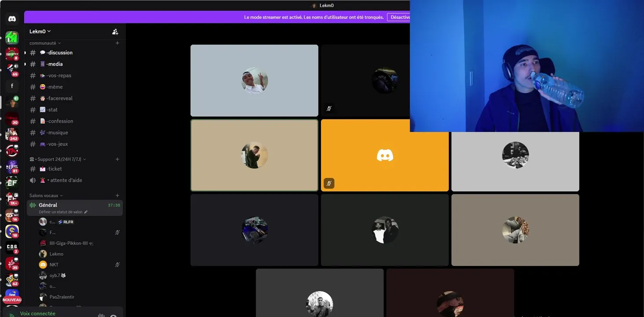Open the invite people icon beside Lekm0
This screenshot has width=644, height=317.
(x=115, y=32)
